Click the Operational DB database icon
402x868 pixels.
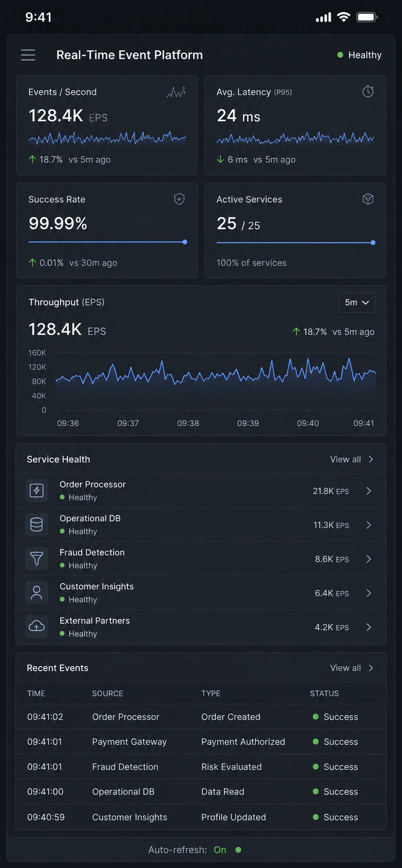pos(37,525)
